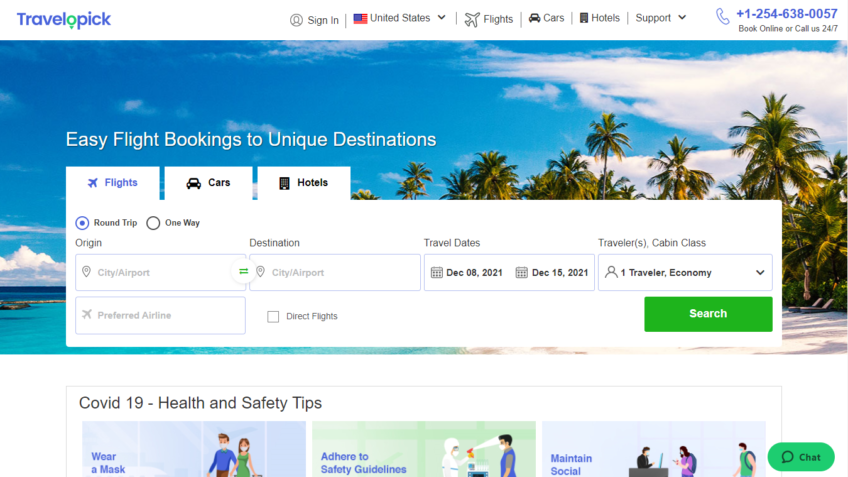Click the hotel building icon in top navigation
Image resolution: width=848 pixels, height=477 pixels.
[584, 18]
